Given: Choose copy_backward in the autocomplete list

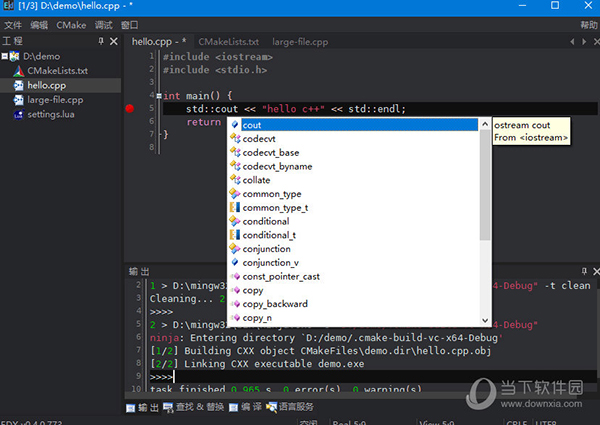Looking at the screenshot, I should pos(354,304).
